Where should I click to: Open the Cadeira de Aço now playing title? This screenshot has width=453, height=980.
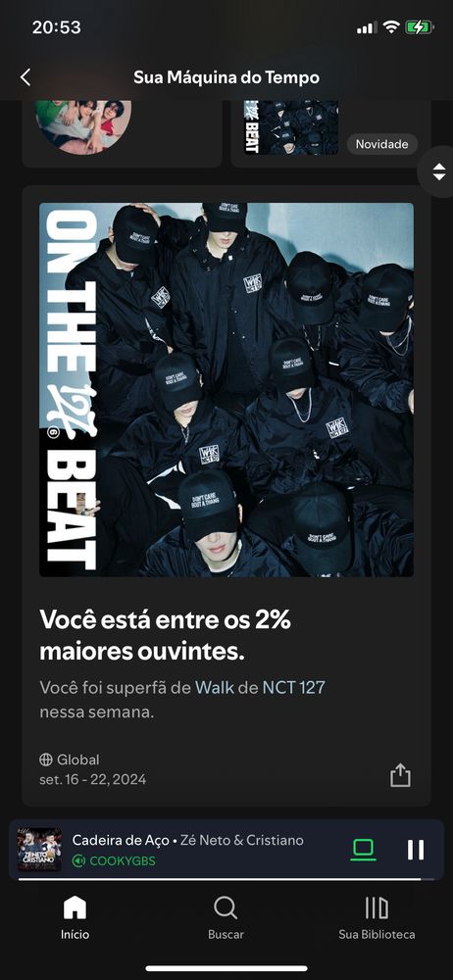pyautogui.click(x=121, y=840)
